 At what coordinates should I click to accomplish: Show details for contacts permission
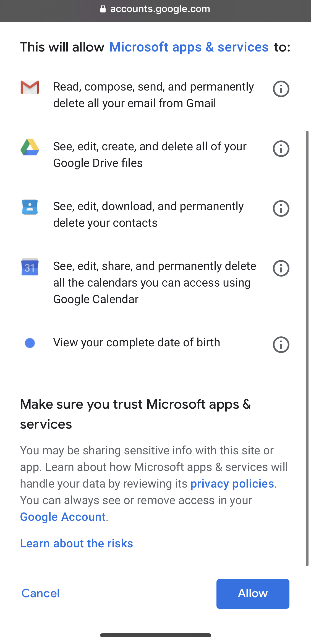(281, 209)
